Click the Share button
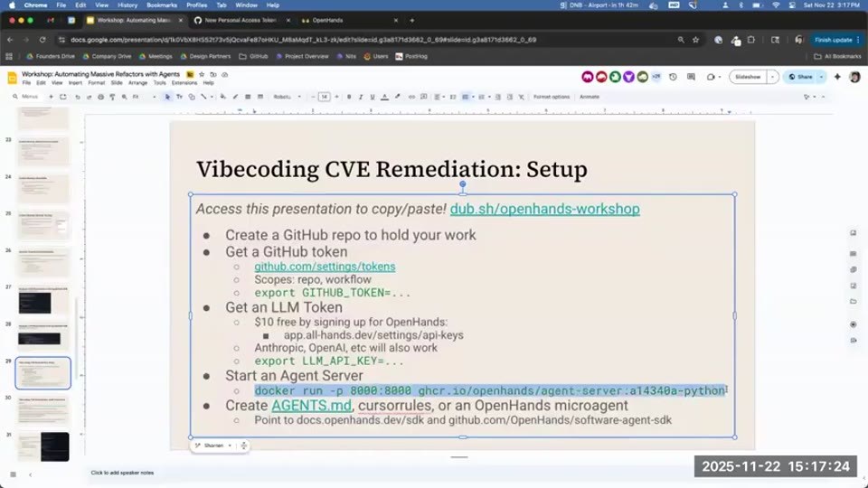The width and height of the screenshot is (868, 488). 800,77
